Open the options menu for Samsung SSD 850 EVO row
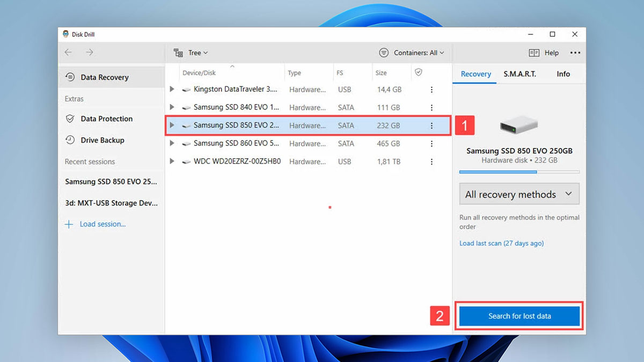Screen dimensions: 644x362 pos(431,125)
